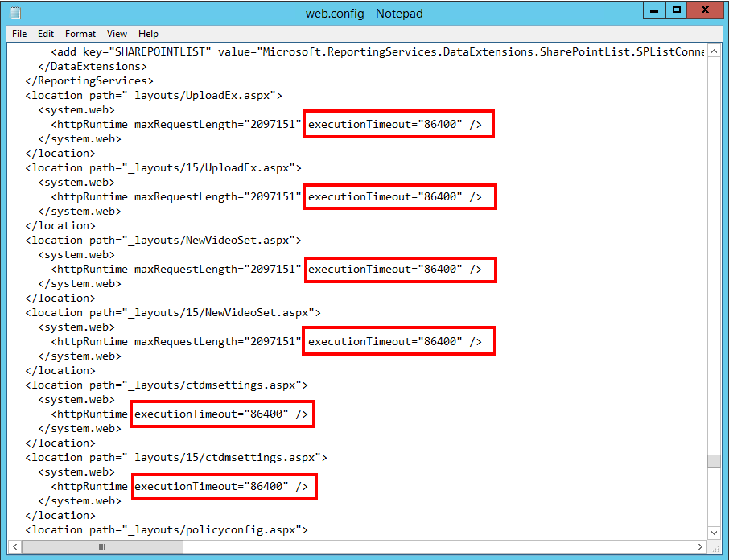Click location path "_layouts/15/UploadEx.aspx" line
The image size is (729, 560).
coord(163,168)
